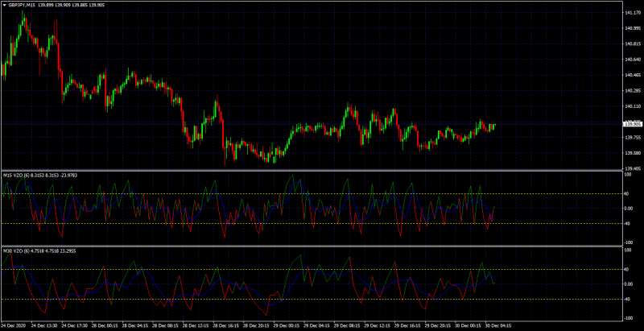This screenshot has height=331, width=644.
Task: Click the 28 Dec 12:15 time label
Action: [x=196, y=325]
